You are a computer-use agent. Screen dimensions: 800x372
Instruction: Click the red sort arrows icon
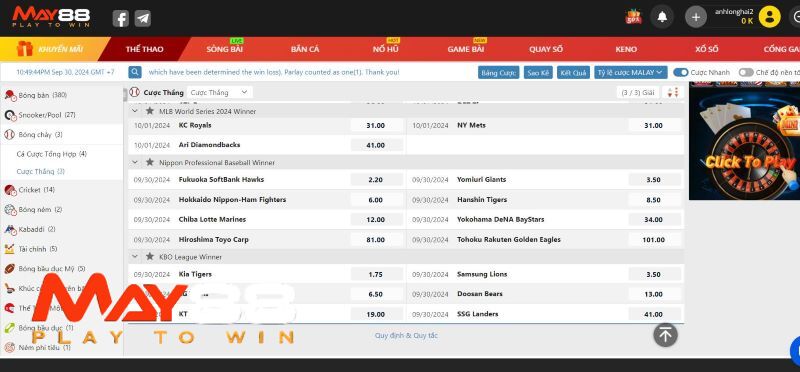click(x=673, y=92)
